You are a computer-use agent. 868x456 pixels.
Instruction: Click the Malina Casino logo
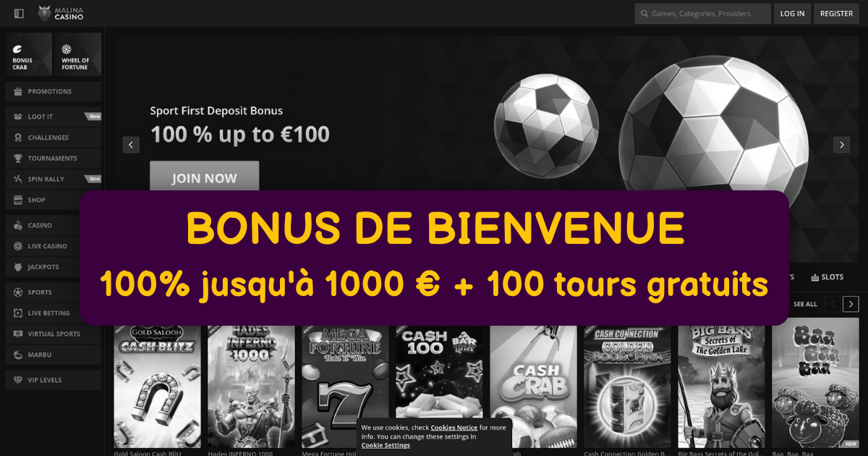[61, 13]
